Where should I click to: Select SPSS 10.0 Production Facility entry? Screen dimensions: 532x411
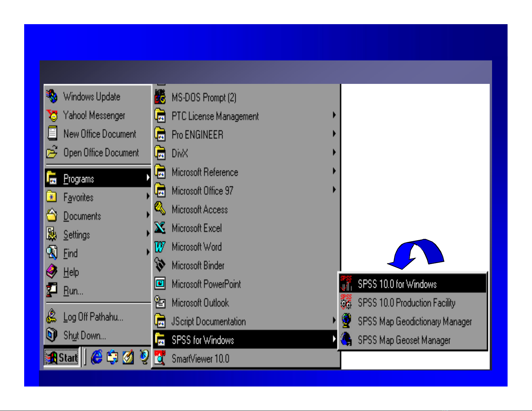coord(412,303)
